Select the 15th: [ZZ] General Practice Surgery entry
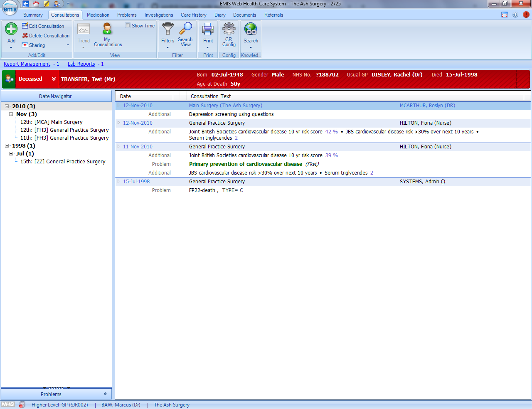This screenshot has width=532, height=409. click(63, 161)
